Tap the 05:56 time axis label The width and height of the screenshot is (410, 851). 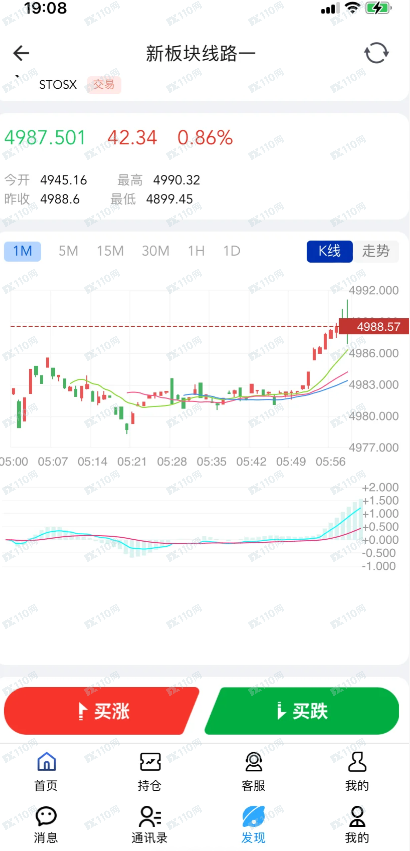tap(331, 462)
